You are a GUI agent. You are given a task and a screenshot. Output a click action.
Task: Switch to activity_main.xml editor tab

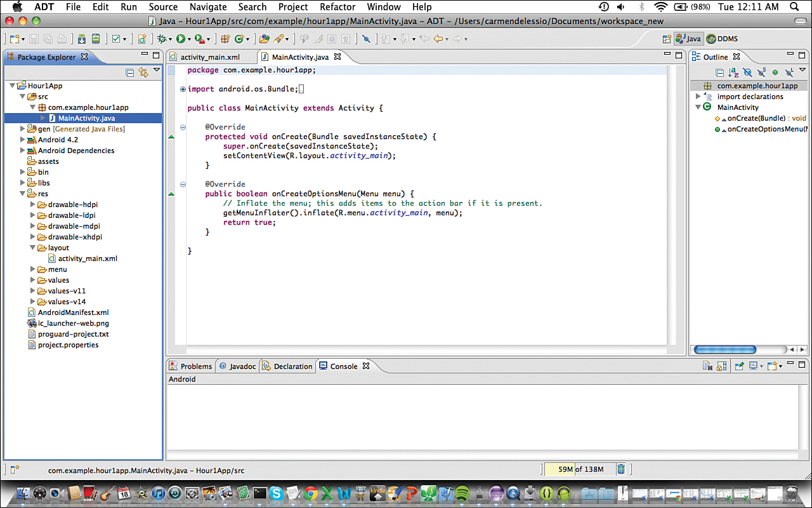coord(210,57)
